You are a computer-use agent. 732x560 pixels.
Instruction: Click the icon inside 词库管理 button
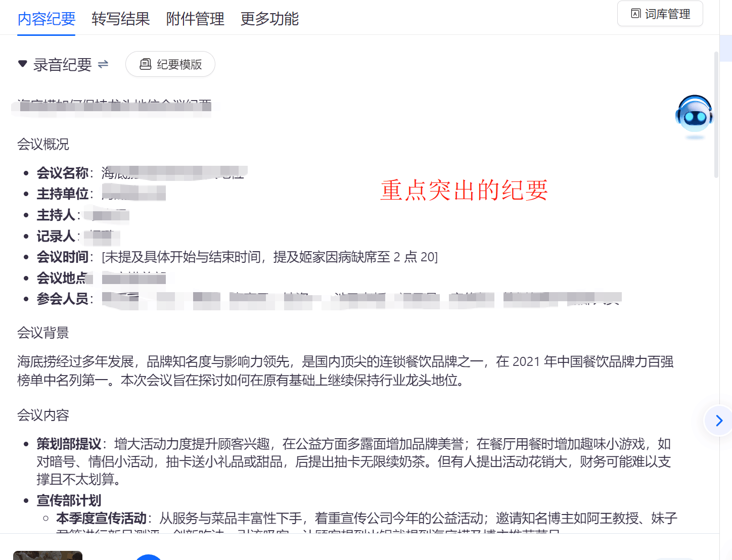[x=636, y=14]
